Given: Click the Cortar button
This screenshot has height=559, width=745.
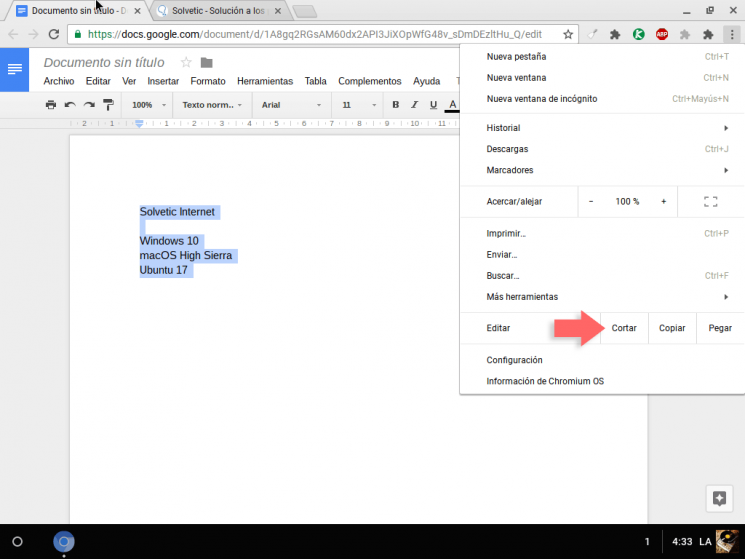Looking at the screenshot, I should pyautogui.click(x=624, y=328).
